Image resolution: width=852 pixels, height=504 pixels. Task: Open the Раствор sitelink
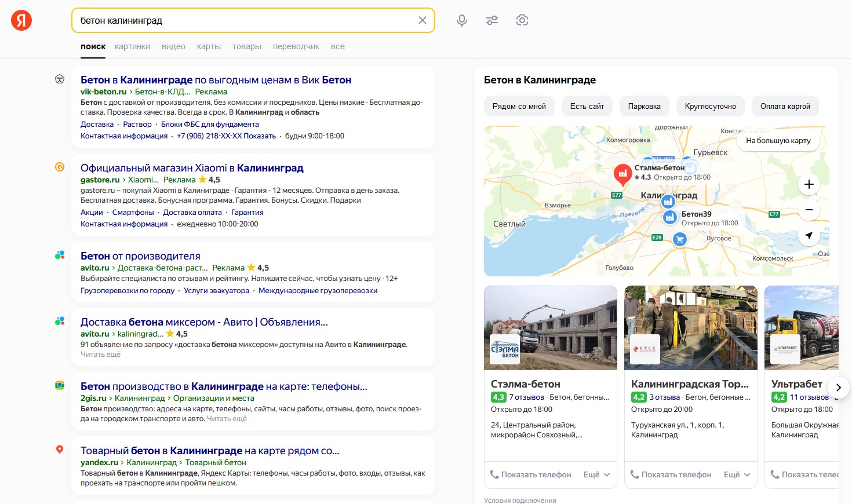pyautogui.click(x=137, y=124)
